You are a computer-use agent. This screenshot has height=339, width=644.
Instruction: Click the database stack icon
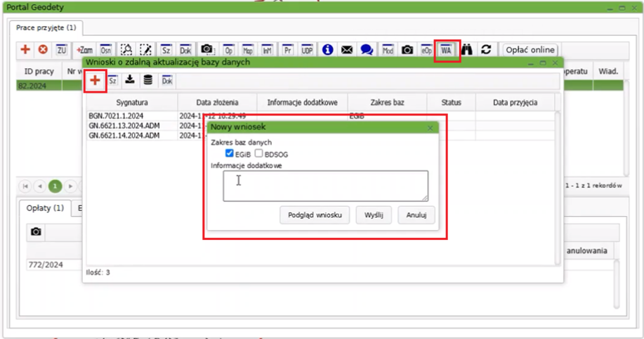tap(148, 81)
